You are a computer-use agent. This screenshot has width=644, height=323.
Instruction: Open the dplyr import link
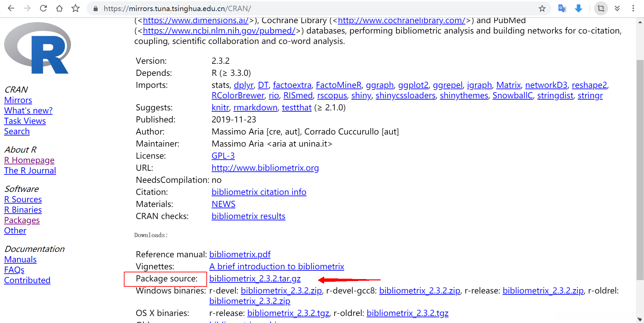click(244, 85)
